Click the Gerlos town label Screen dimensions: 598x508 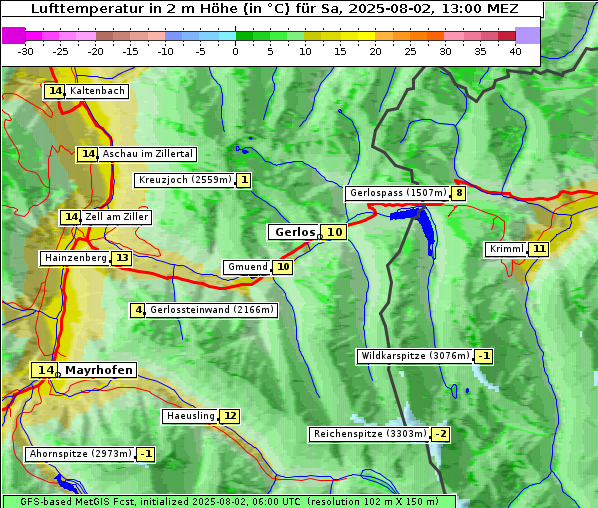pyautogui.click(x=294, y=232)
